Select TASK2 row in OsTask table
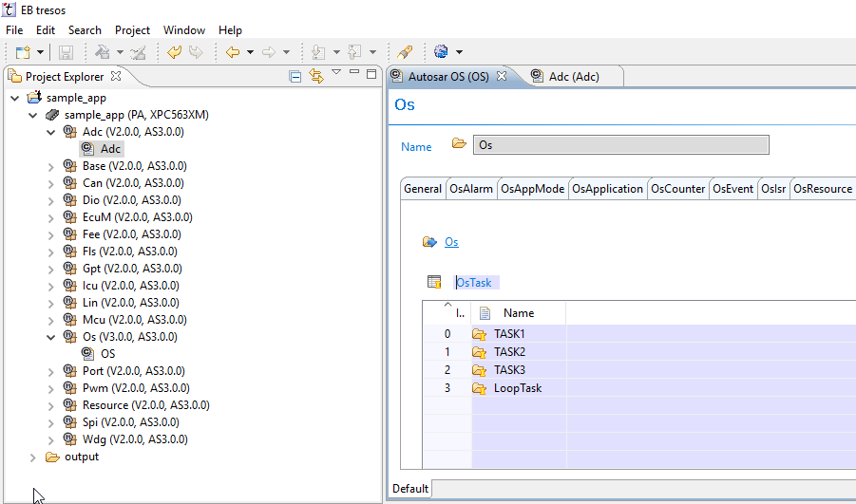 tap(638, 352)
